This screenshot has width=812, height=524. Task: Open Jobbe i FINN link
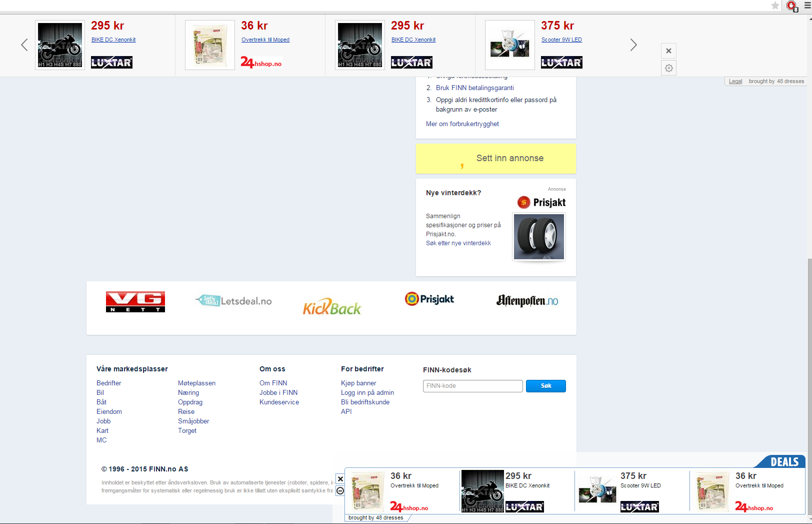278,392
